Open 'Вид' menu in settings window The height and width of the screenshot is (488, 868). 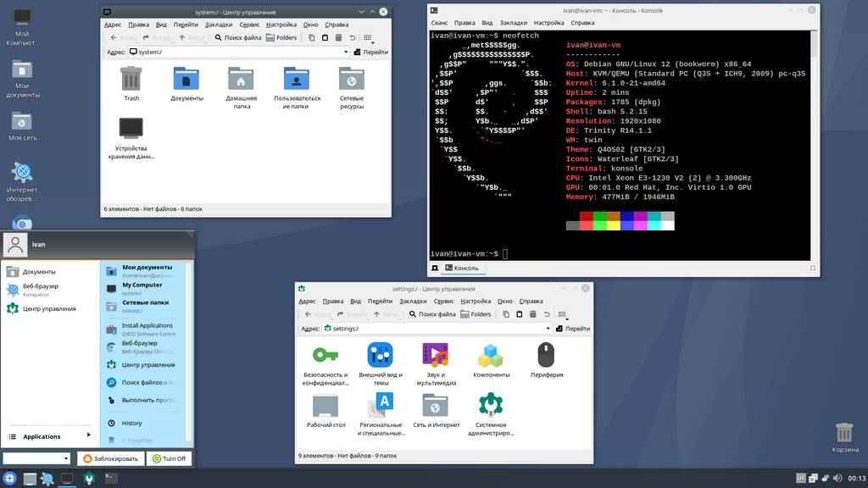(356, 301)
